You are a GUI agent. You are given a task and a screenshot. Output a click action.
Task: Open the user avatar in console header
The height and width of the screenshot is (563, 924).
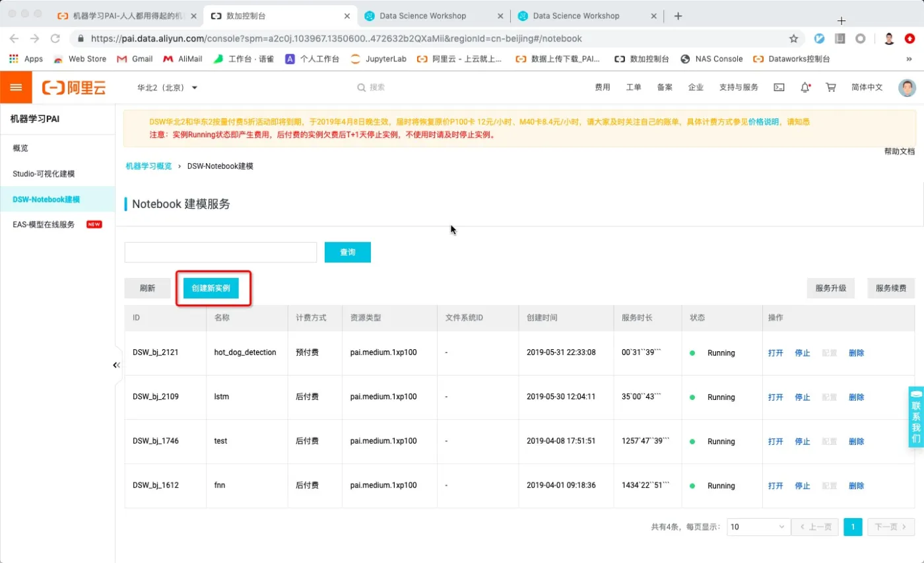pos(907,88)
